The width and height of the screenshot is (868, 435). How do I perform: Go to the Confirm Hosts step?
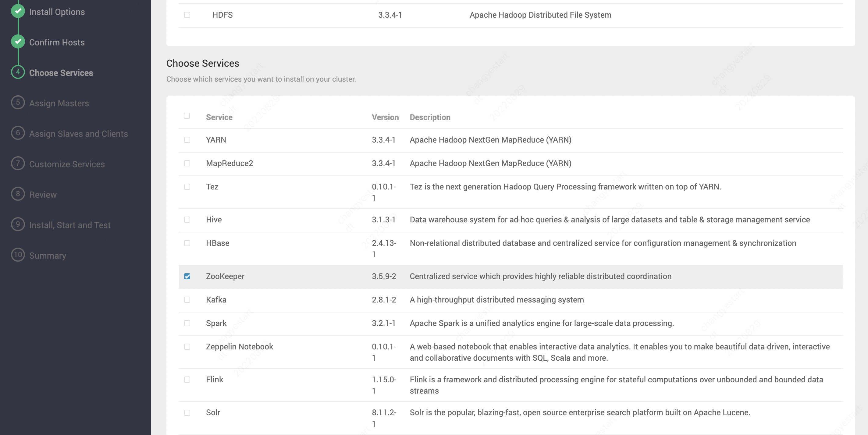coord(57,42)
